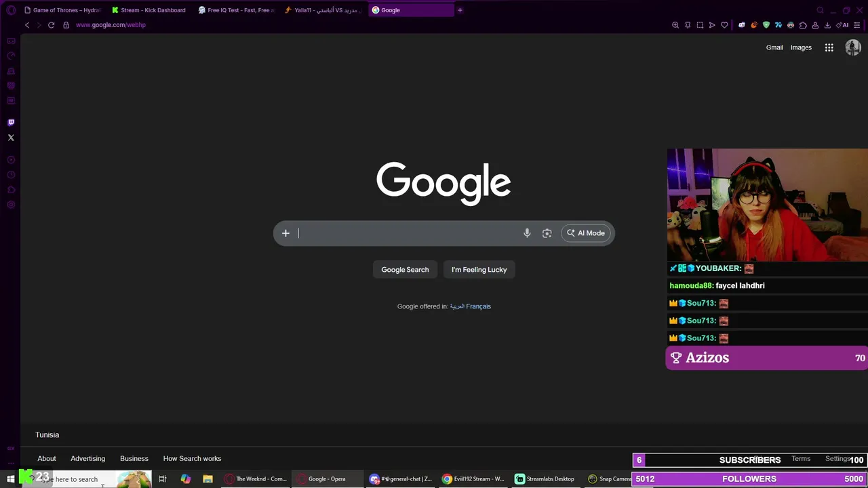Open the browser AI assistant button
This screenshot has width=868, height=488.
point(844,25)
